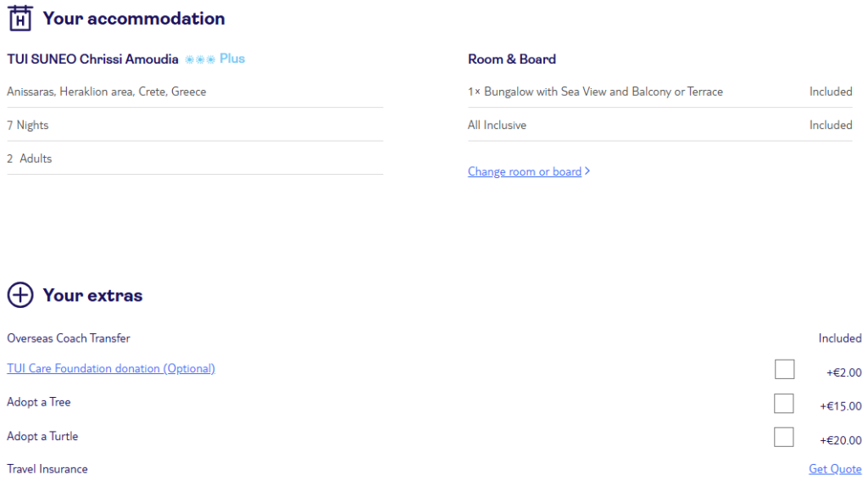Click the three-sun rating icons beside hotel name

200,59
